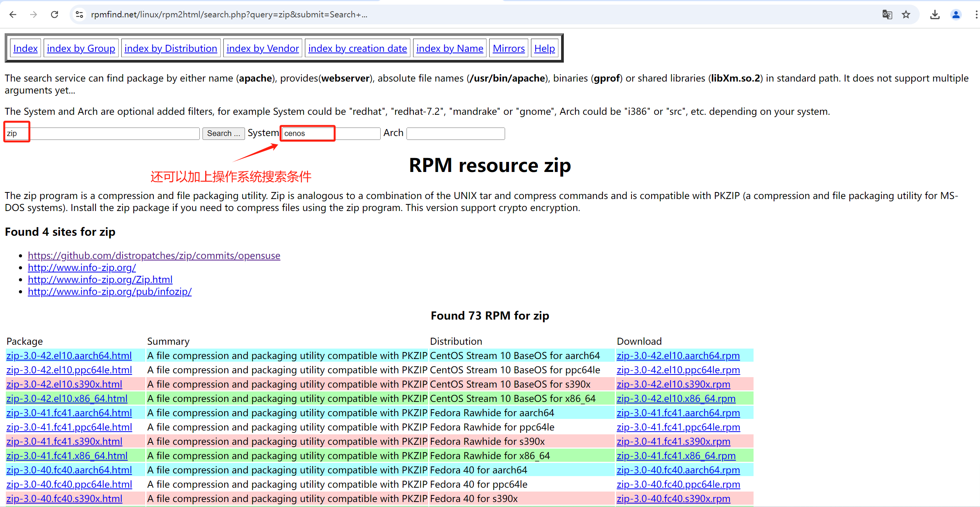Download zip-3.0-42.el10.x86_64.rpm
Screen dimensions: 980x507
pos(676,398)
